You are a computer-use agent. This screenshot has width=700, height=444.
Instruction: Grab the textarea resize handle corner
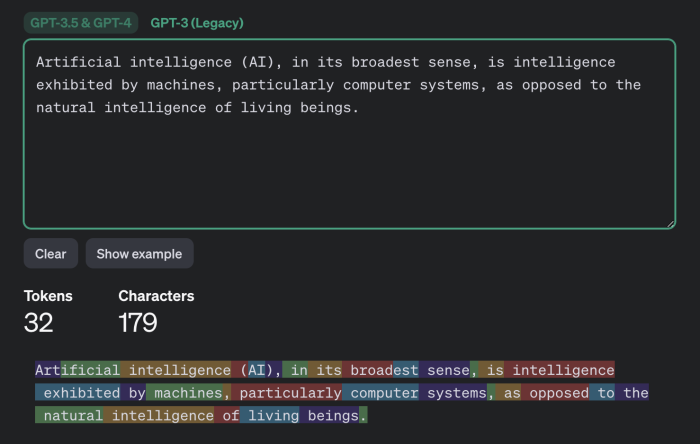pyautogui.click(x=669, y=223)
